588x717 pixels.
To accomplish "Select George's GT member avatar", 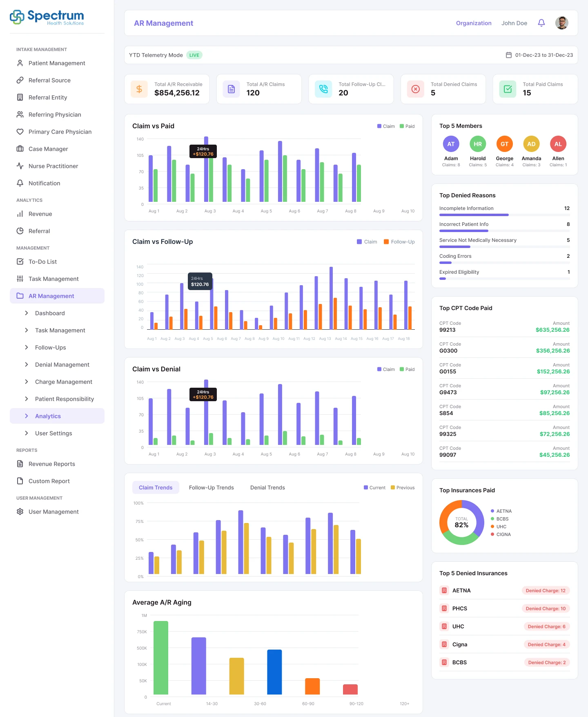I will tap(505, 144).
